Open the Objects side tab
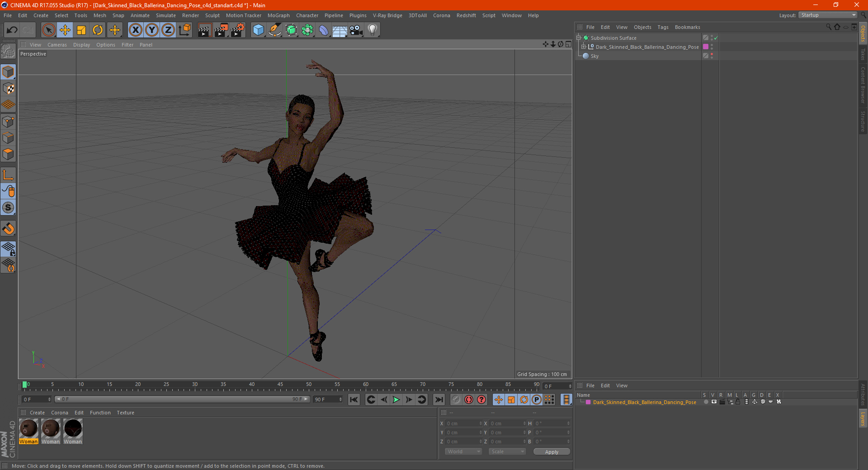Viewport: 868px width, 470px height. click(x=863, y=33)
